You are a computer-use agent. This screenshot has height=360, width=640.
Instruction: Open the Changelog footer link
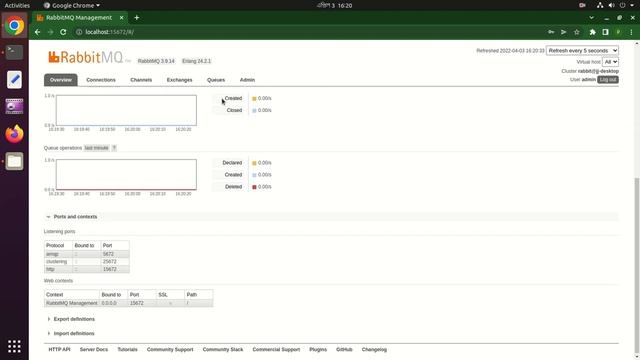pos(374,350)
